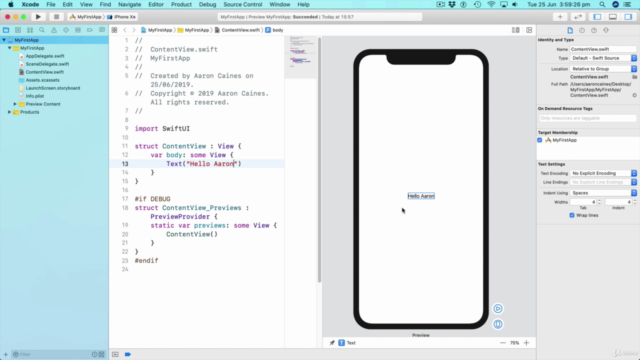Show the Project navigator tab
Image resolution: width=640 pixels, height=360 pixels.
pyautogui.click(x=6, y=30)
